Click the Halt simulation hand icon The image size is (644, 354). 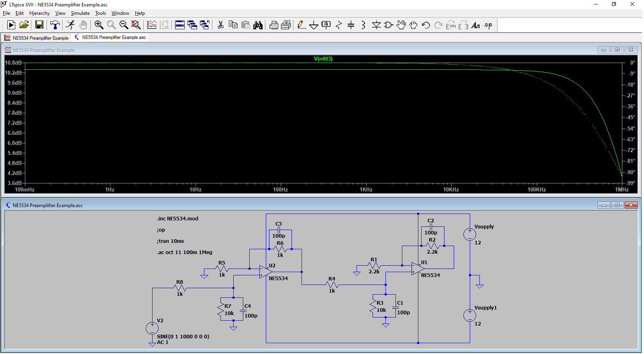[x=83, y=25]
